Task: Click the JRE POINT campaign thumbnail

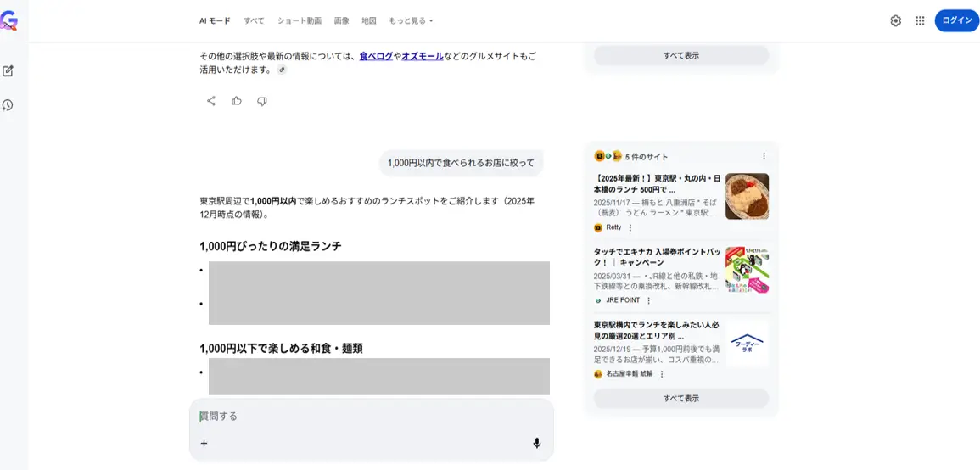Action: tap(747, 270)
